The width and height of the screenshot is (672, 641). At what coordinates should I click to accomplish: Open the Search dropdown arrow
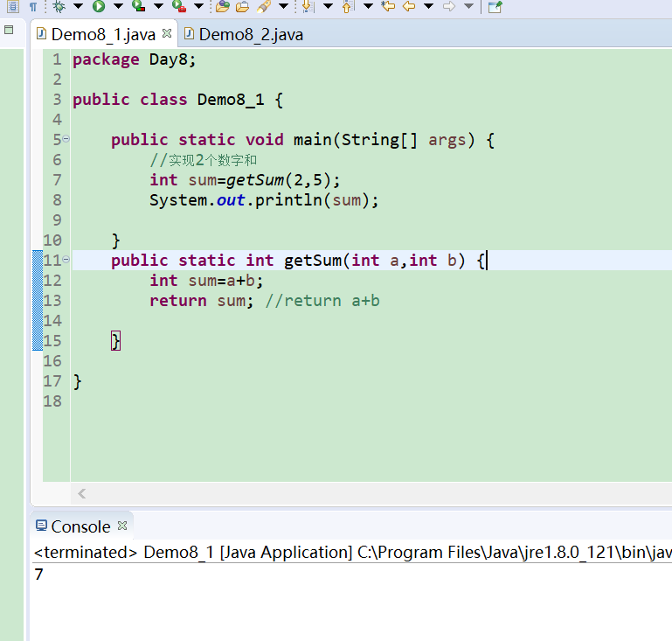[283, 6]
